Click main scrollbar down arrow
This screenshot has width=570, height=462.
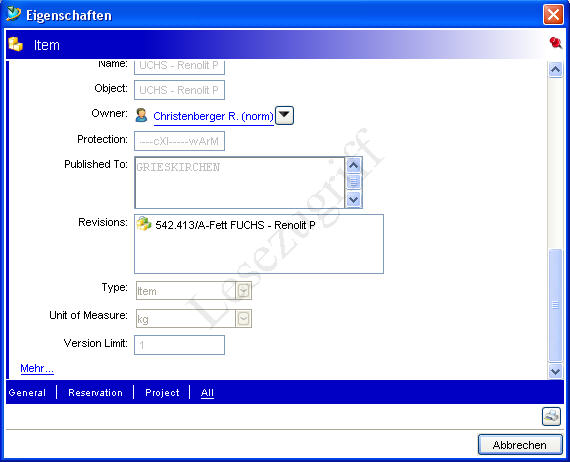tap(555, 371)
